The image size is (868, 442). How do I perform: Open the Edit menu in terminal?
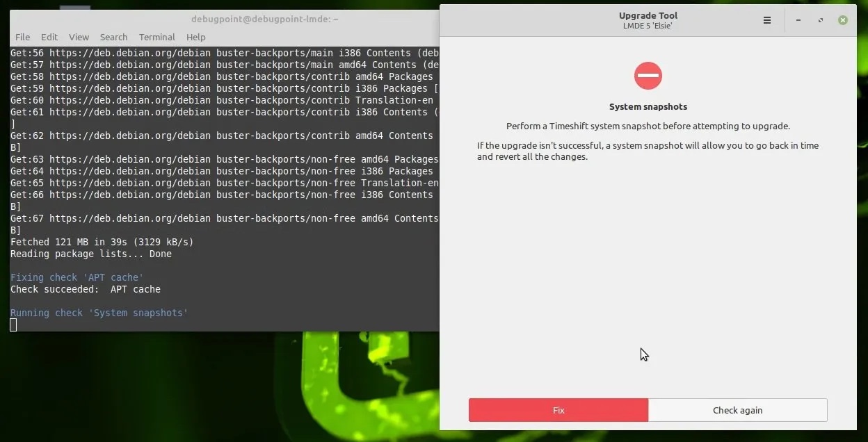click(49, 37)
